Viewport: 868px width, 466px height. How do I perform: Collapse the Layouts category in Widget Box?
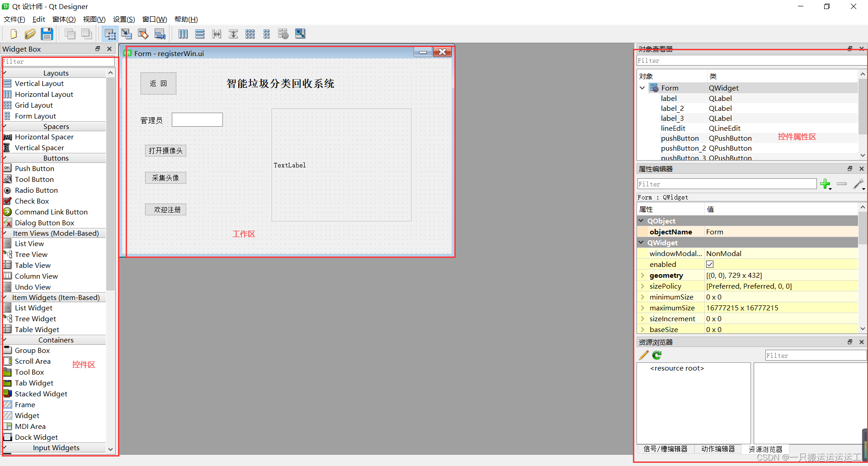tap(5, 73)
